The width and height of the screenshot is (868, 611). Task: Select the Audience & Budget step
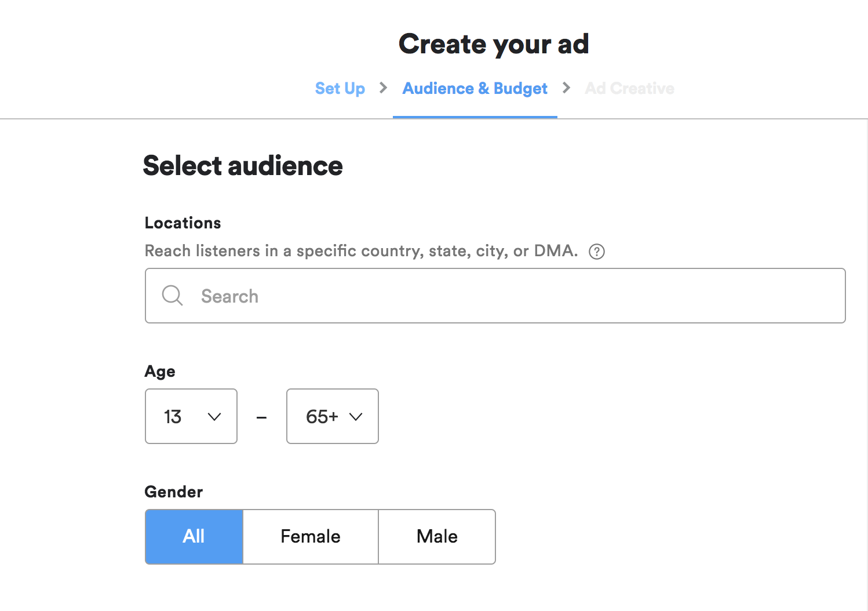coord(475,88)
